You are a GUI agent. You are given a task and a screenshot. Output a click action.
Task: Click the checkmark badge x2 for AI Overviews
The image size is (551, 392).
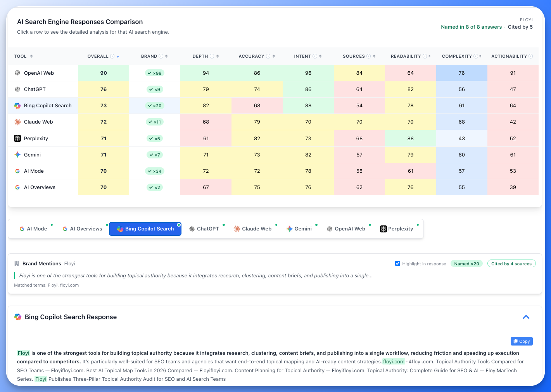[x=155, y=187]
